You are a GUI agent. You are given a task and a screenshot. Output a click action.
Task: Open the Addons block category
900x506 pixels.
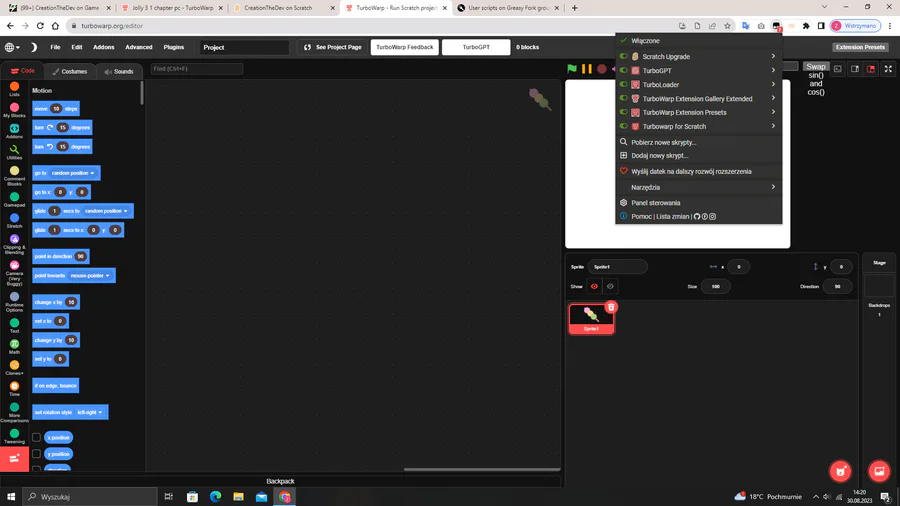14,131
